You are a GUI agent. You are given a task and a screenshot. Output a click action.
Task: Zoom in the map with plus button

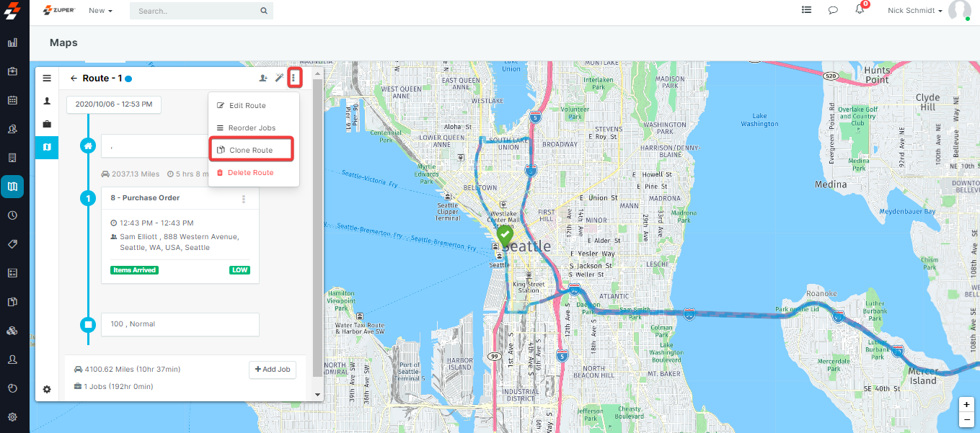[x=966, y=405]
